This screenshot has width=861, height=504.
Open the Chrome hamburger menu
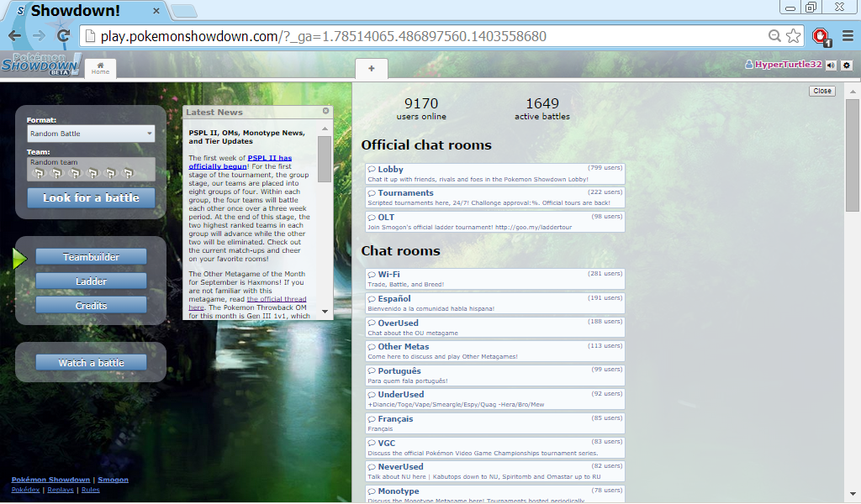[848, 36]
